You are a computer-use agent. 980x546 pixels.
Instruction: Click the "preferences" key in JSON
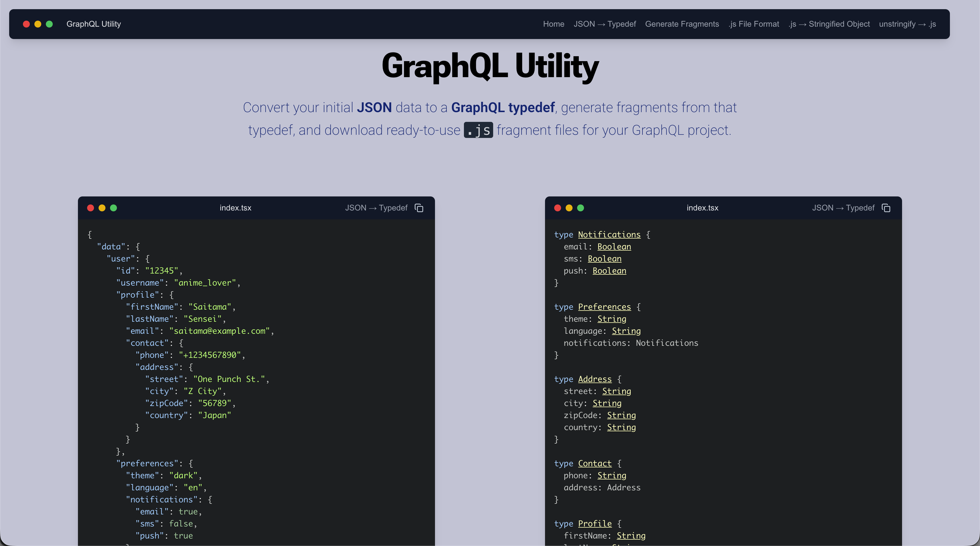tap(147, 463)
